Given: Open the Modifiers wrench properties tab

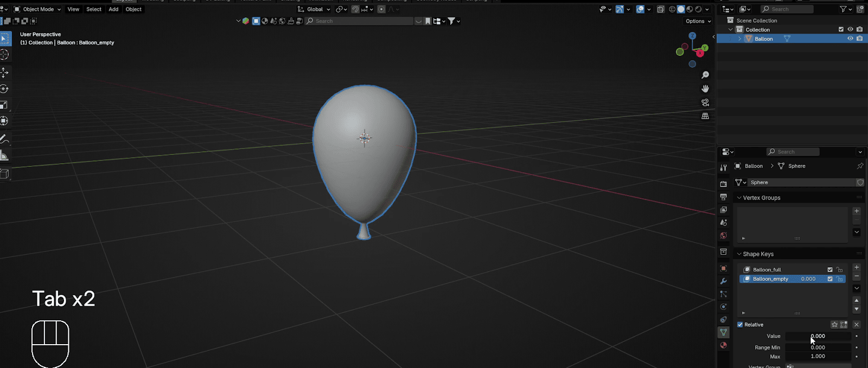Looking at the screenshot, I should 723,281.
